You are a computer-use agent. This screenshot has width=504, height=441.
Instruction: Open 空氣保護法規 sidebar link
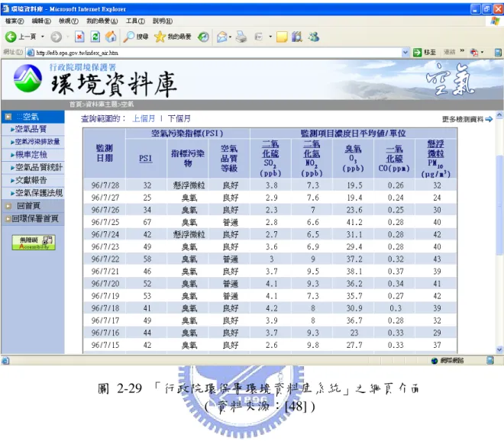coord(39,193)
